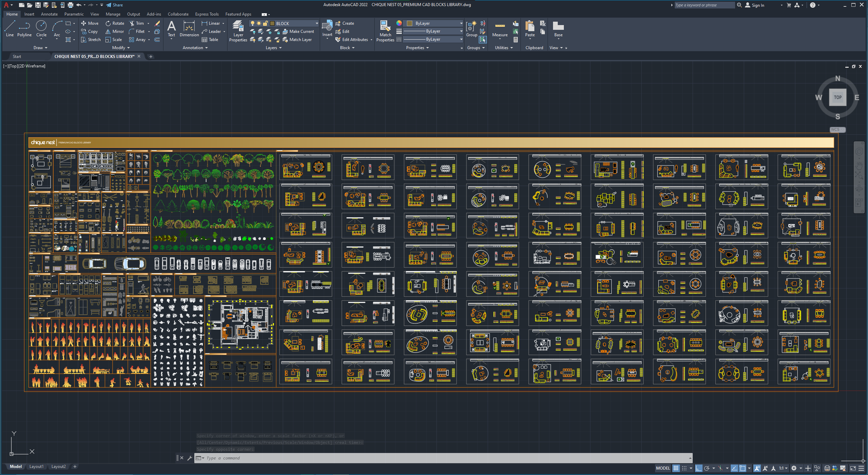Open the Layer Properties manager

point(238,31)
